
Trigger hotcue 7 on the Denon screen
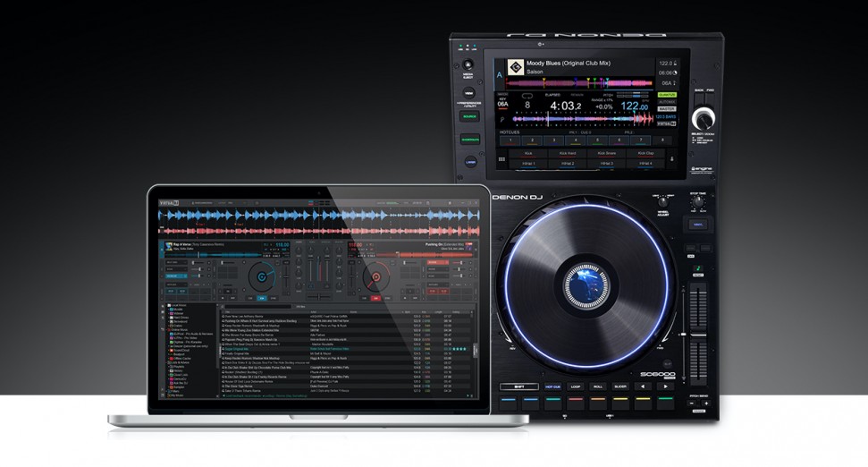pyautogui.click(x=641, y=140)
